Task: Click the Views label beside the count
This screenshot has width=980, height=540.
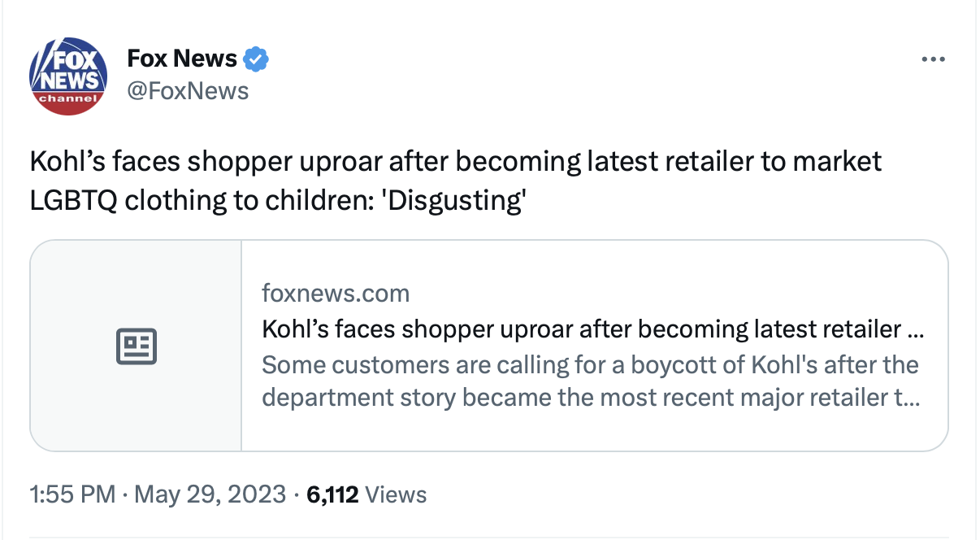Action: pyautogui.click(x=396, y=494)
